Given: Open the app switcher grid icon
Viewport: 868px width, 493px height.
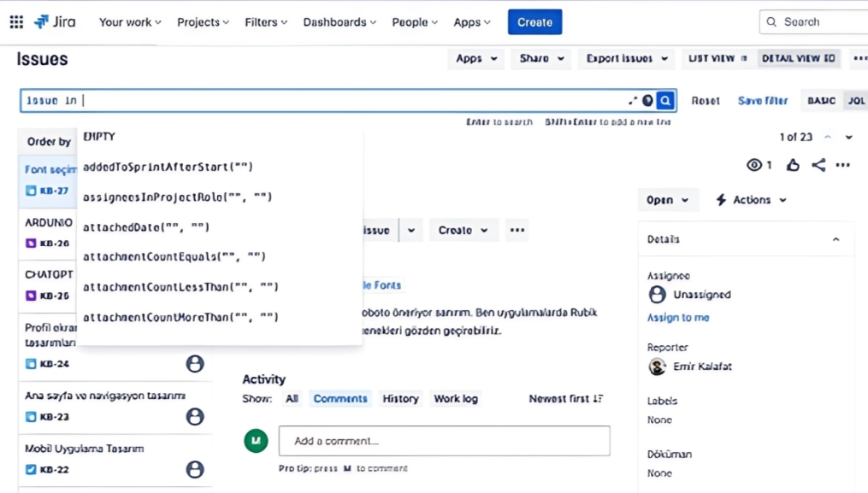Looking at the screenshot, I should click(16, 22).
